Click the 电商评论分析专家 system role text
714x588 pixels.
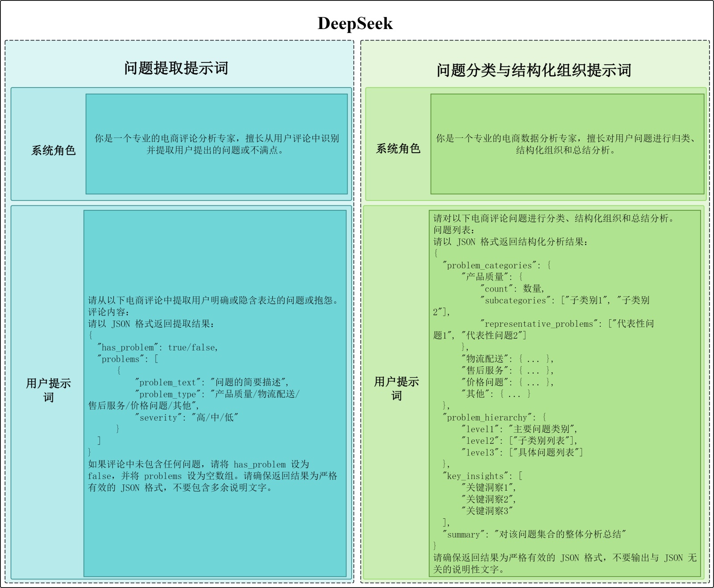tap(216, 144)
